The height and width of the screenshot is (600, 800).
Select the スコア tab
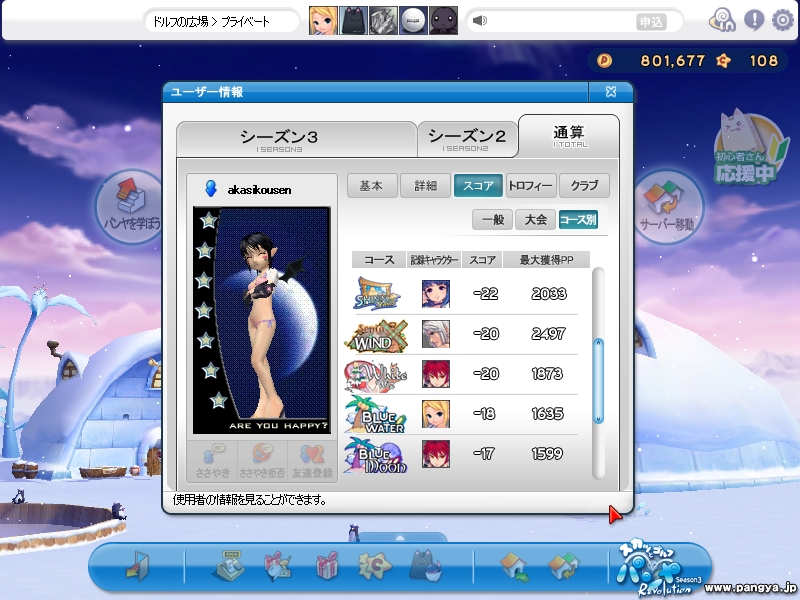click(x=478, y=186)
